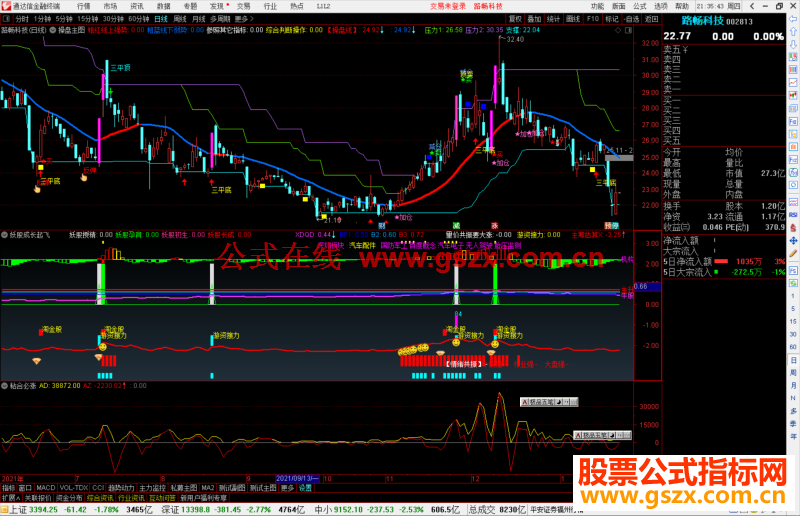Viewport: 800px width, 516px height.
Task: Click the gear icon beside 妖股成长起飞
Action: [x=5, y=235]
